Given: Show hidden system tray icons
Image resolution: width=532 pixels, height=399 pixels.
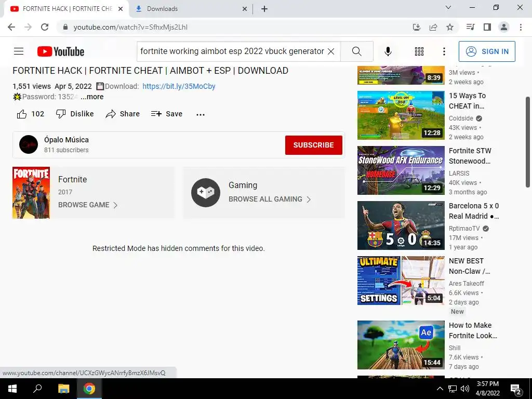Looking at the screenshot, I should pyautogui.click(x=440, y=389).
